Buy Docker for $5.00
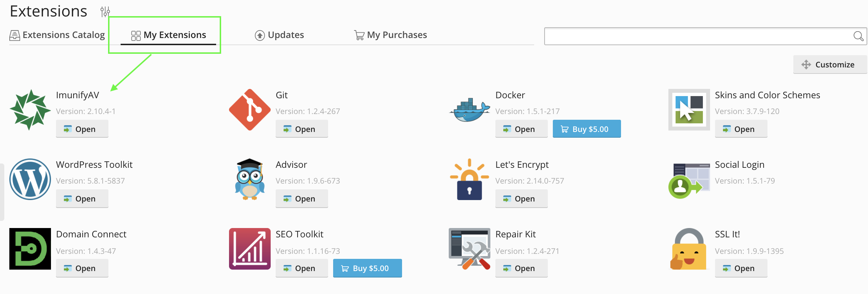The image size is (868, 294). [x=587, y=129]
